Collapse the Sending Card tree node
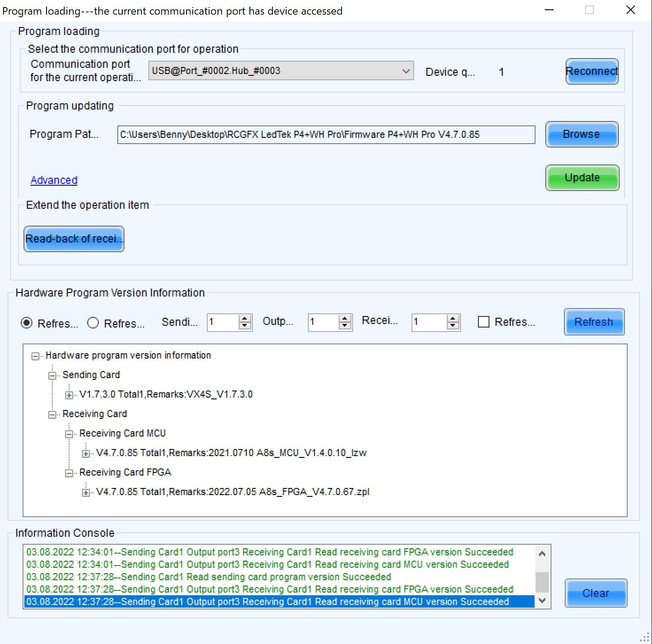652x644 pixels. click(52, 376)
